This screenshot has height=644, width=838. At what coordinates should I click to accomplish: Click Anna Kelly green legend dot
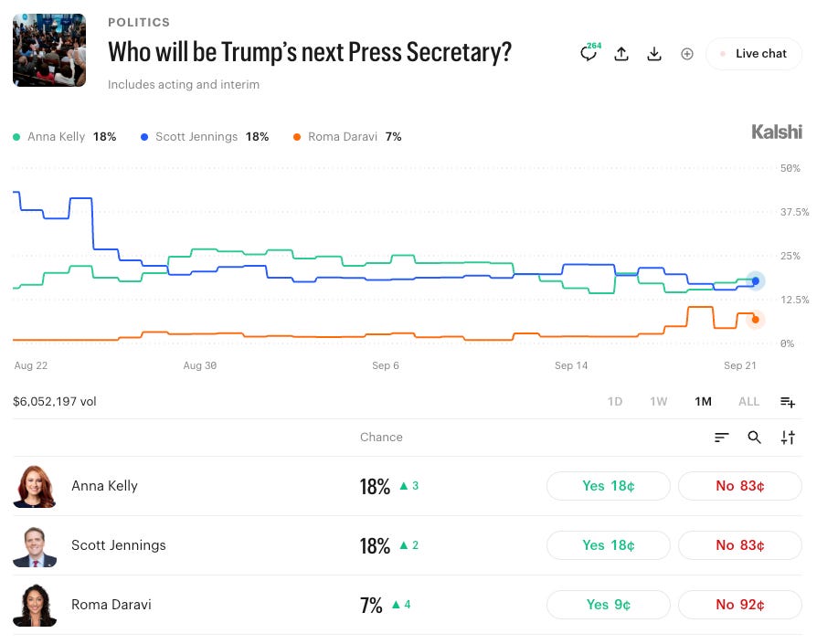coord(16,137)
